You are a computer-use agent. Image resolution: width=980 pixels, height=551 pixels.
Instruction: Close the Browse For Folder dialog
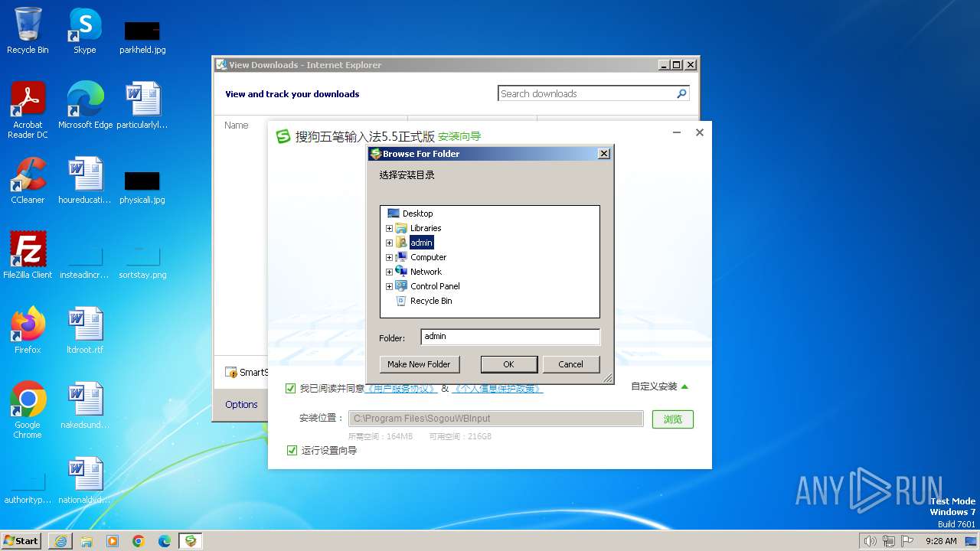pyautogui.click(x=604, y=154)
